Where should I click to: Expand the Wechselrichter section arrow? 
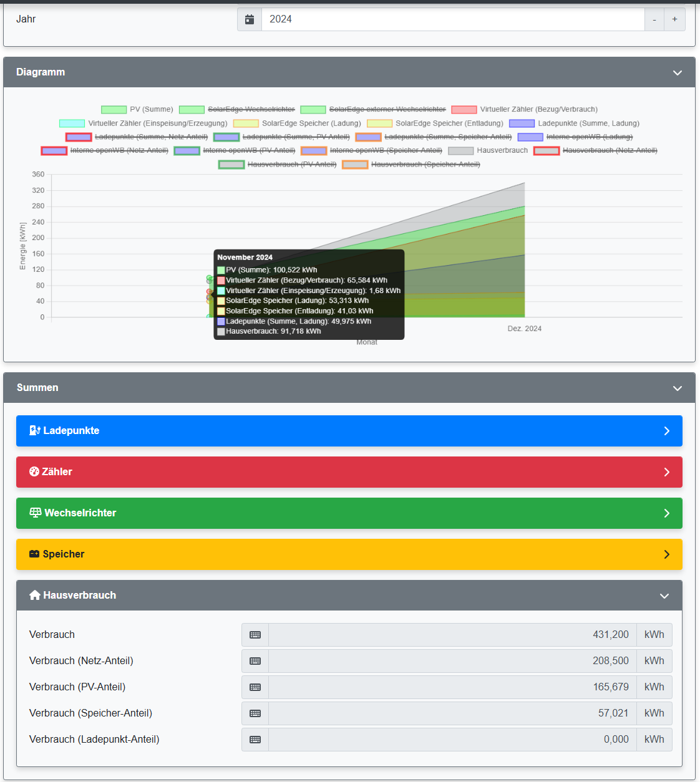coord(666,513)
